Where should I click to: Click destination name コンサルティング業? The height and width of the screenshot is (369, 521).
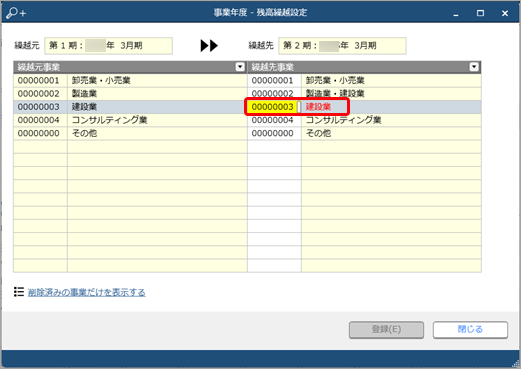pos(344,120)
